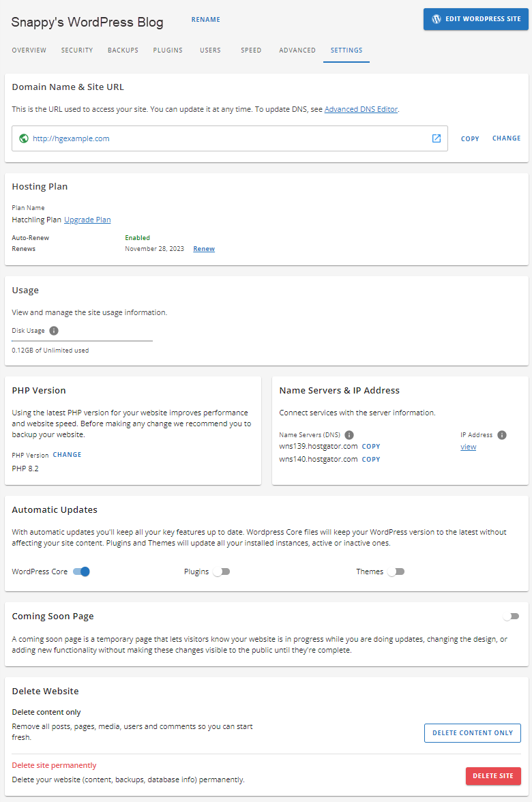Click the DELETE SITE button
The height and width of the screenshot is (802, 532).
click(x=493, y=776)
